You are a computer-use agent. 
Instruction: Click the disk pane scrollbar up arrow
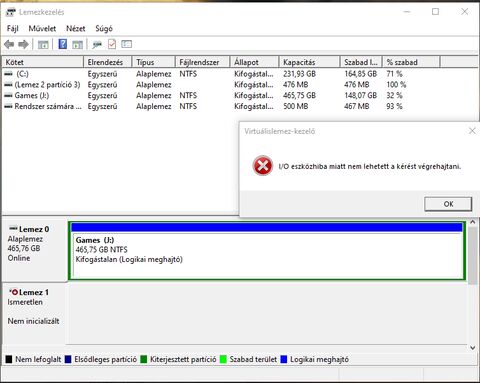473,222
